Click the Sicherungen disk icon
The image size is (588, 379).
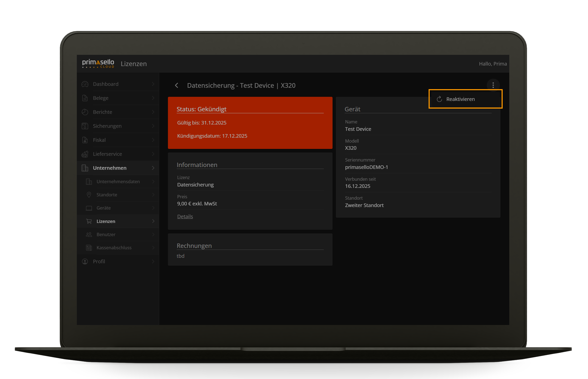(85, 126)
